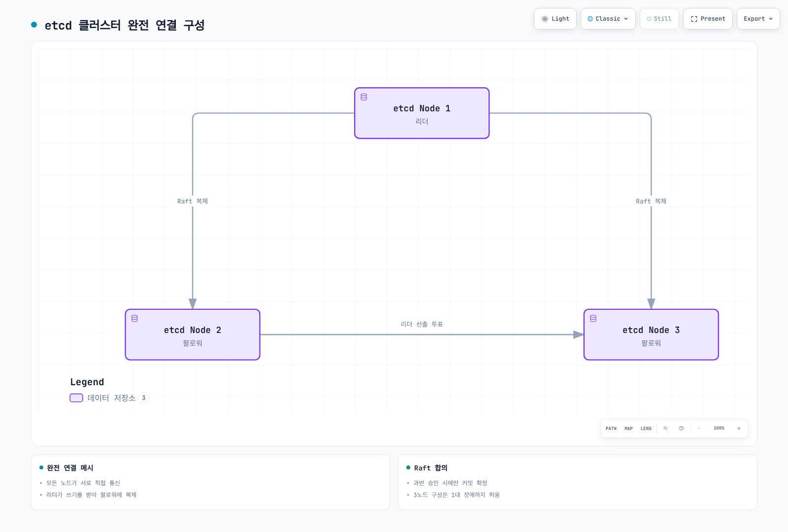Viewport: 788px width, 532px height.
Task: Click the etcd 클러스터 완전 연결 구성 title
Action: coord(125,25)
